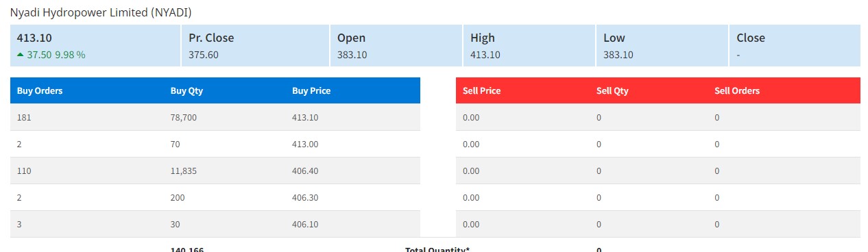Click the Close summary box
Viewport: 868px width, 252px height.
tap(795, 45)
